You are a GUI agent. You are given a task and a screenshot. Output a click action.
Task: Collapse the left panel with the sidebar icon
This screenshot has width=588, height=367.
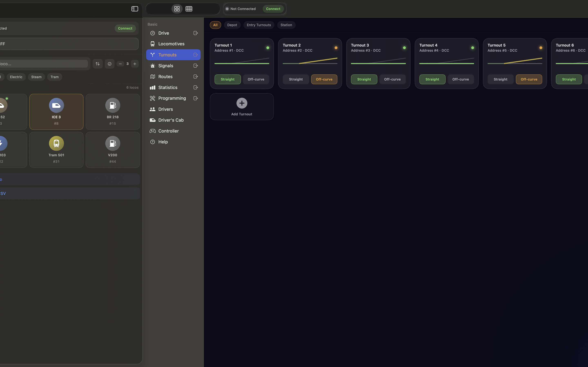click(x=135, y=9)
